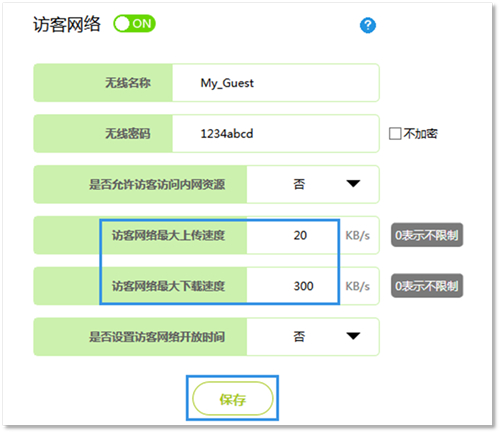Viewport: 500px width, 433px height.
Task: Click the 0表示不限制 hint beside upload speed
Action: pos(427,235)
